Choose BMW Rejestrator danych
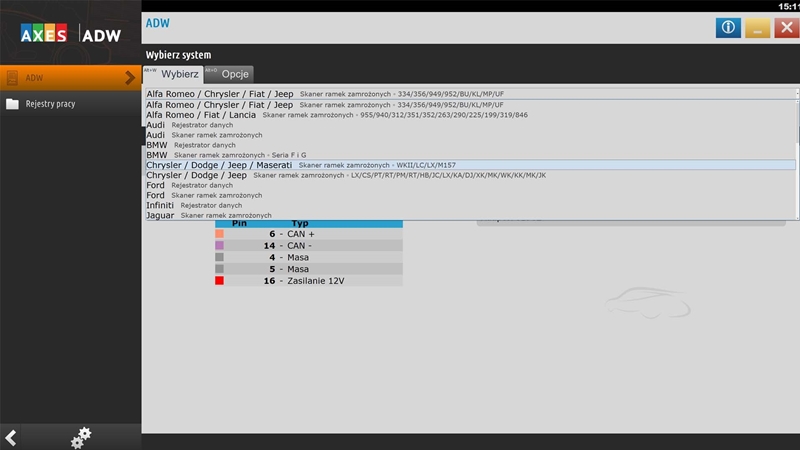 tap(470, 145)
